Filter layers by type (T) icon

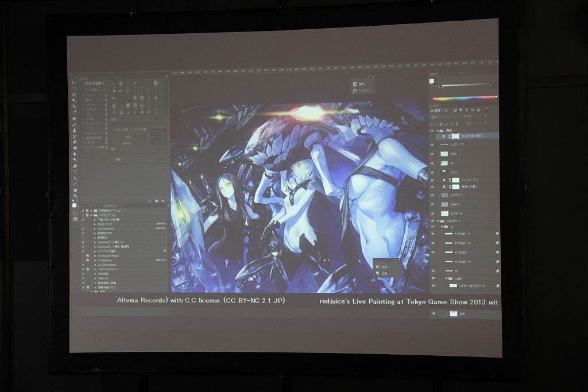click(466, 110)
